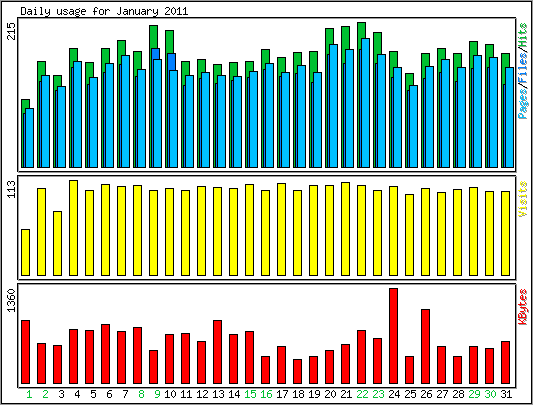Screen dimensions: 533x405
Task: Select the green day label 30
Action: coord(490,394)
